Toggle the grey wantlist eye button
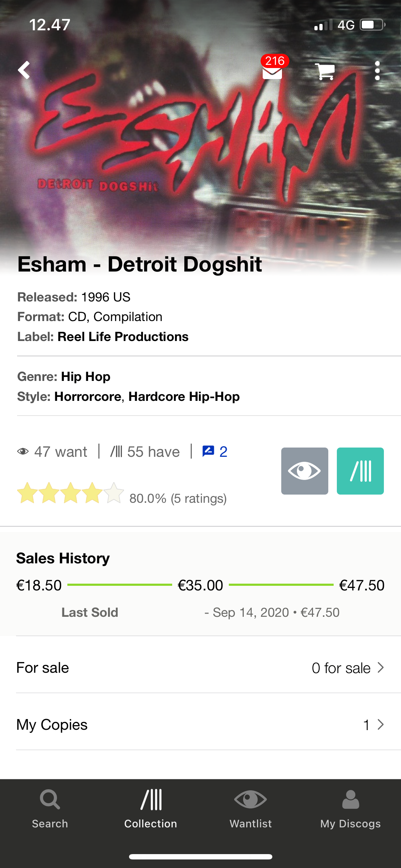 tap(304, 471)
